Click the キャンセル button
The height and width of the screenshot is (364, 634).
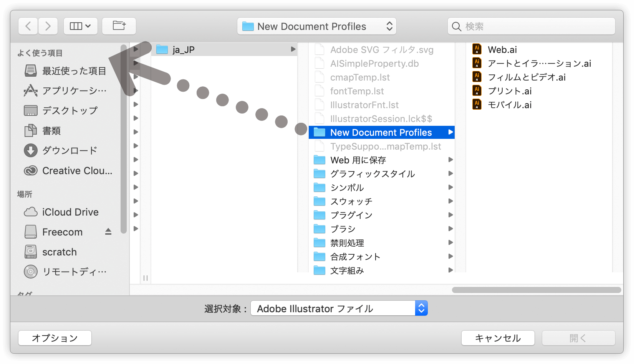(x=498, y=338)
